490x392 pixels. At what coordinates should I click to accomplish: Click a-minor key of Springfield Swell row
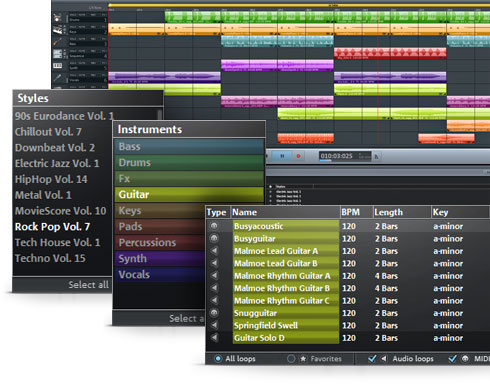448,325
